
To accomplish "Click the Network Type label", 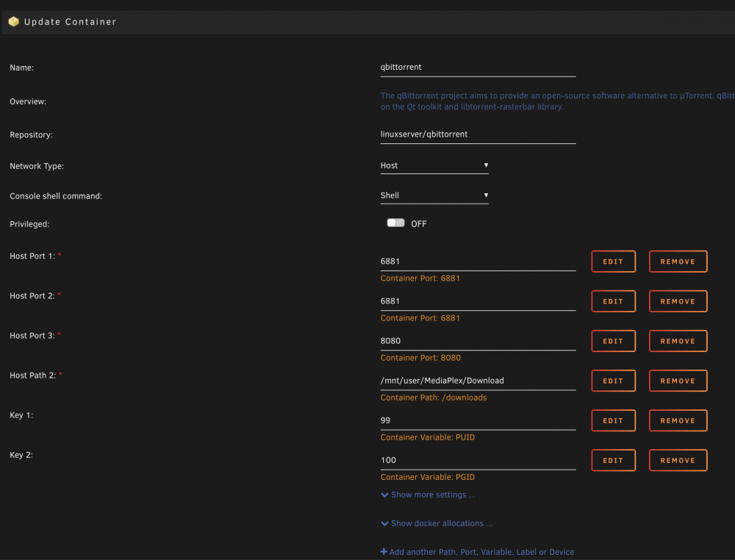I will click(x=37, y=166).
